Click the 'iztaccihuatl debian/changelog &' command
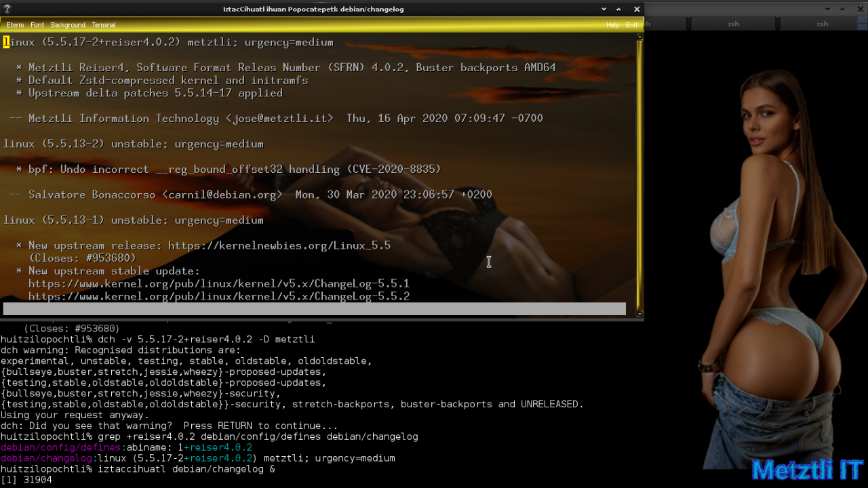The image size is (868, 488). (x=138, y=469)
